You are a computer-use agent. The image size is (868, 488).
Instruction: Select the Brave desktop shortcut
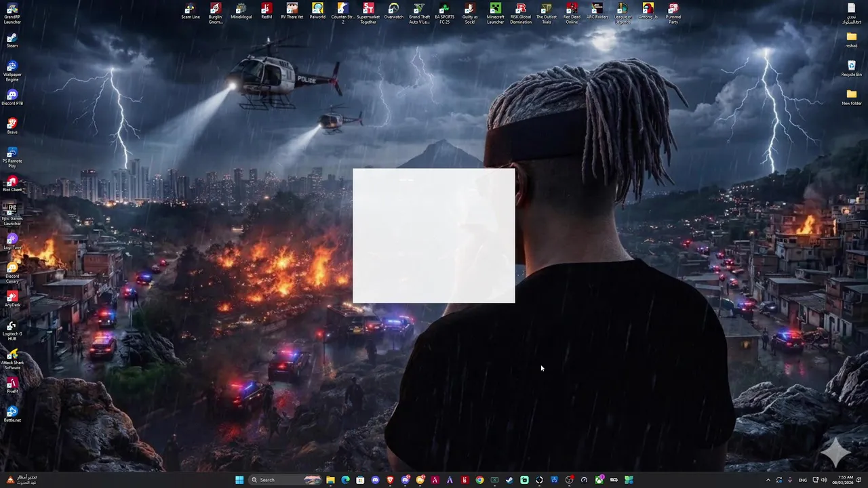[x=12, y=126]
